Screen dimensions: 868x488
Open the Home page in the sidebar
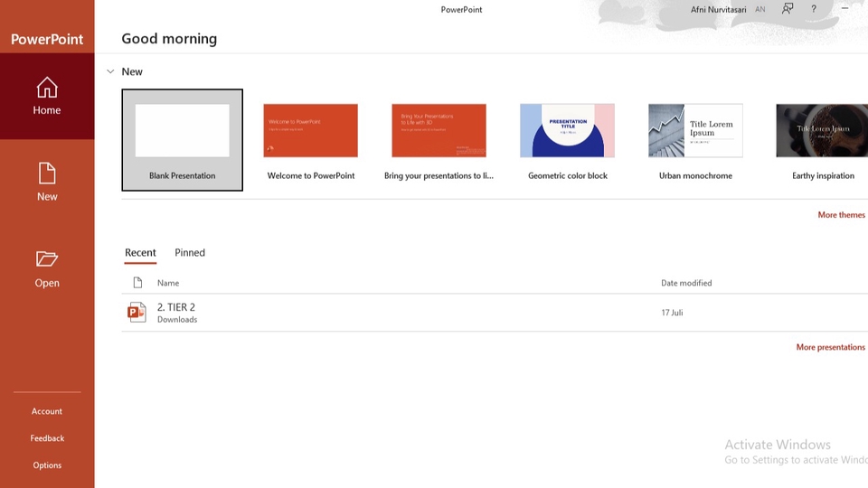click(47, 96)
